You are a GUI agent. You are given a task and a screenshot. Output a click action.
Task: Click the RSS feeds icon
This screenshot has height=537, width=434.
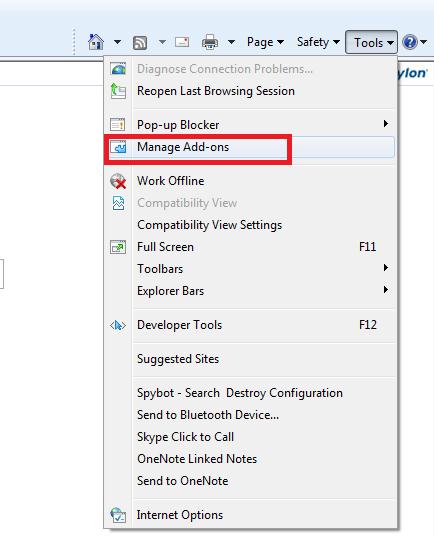click(140, 43)
